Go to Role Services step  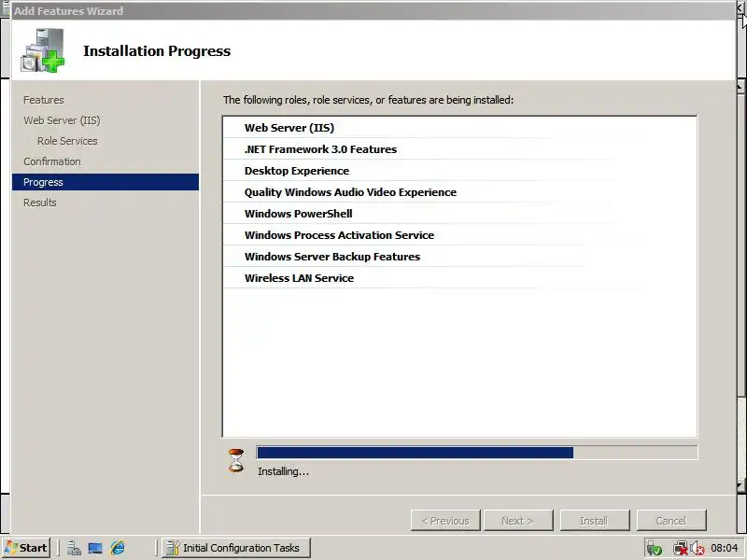tap(67, 141)
